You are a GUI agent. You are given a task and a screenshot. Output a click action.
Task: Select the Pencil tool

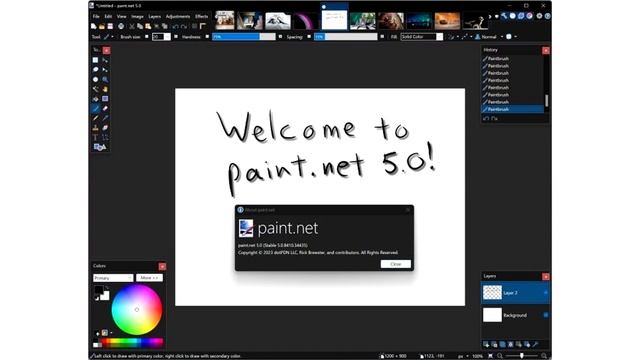pyautogui.click(x=96, y=118)
